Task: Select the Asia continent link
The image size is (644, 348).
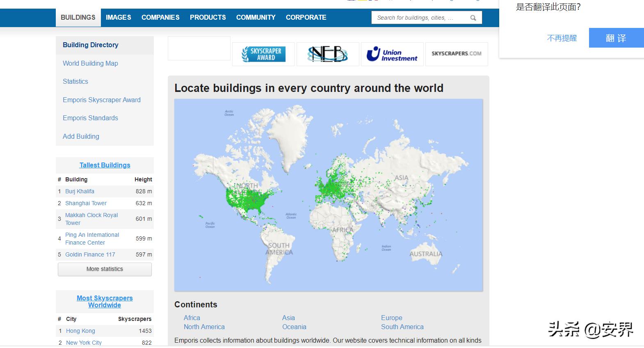Action: pos(288,318)
